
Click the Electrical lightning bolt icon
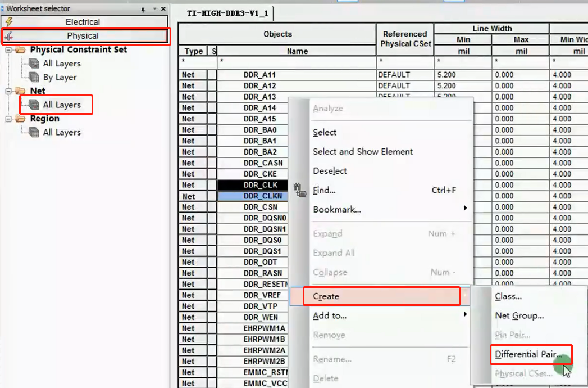(9, 22)
